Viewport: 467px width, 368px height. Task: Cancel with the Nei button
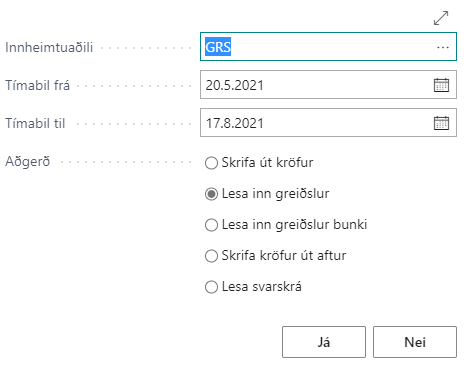click(415, 342)
